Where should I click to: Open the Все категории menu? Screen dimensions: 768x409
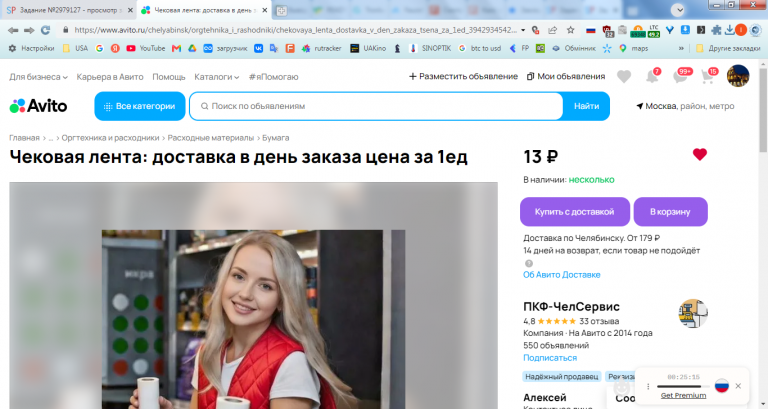[x=140, y=106]
